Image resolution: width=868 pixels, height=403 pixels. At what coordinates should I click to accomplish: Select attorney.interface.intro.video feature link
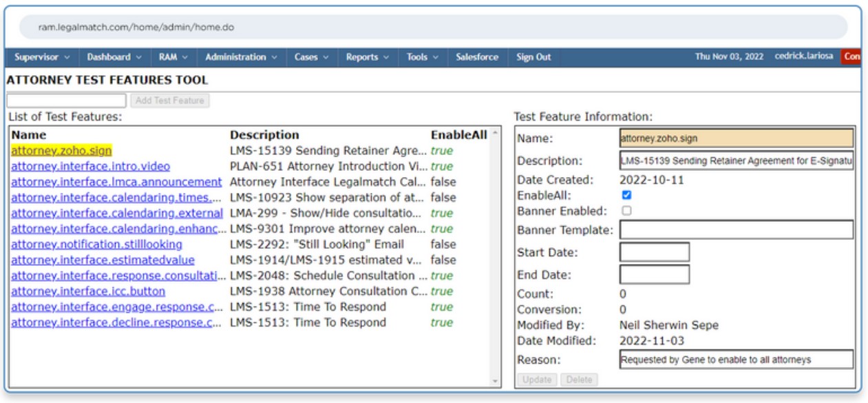pyautogui.click(x=91, y=167)
